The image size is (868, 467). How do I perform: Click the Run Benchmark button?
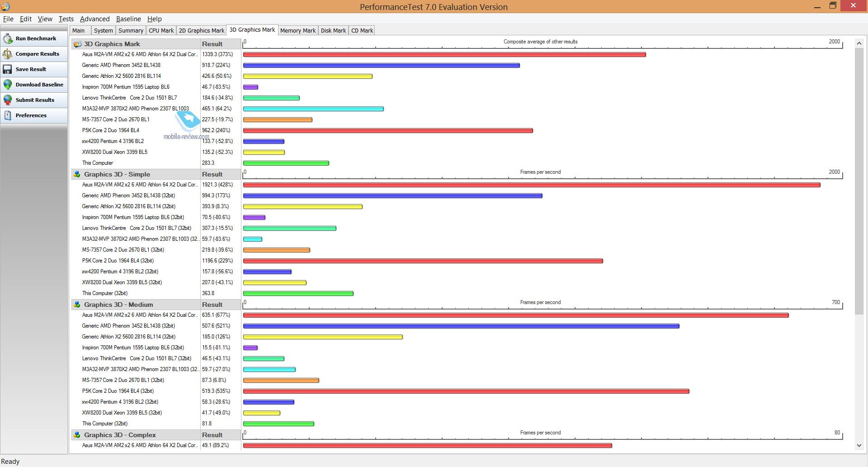[34, 38]
